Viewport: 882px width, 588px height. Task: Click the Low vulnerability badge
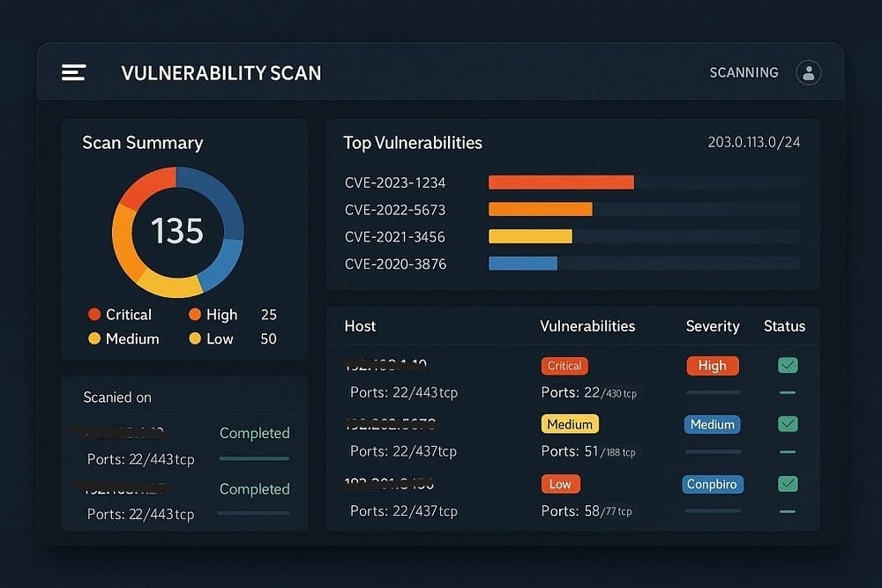[561, 484]
